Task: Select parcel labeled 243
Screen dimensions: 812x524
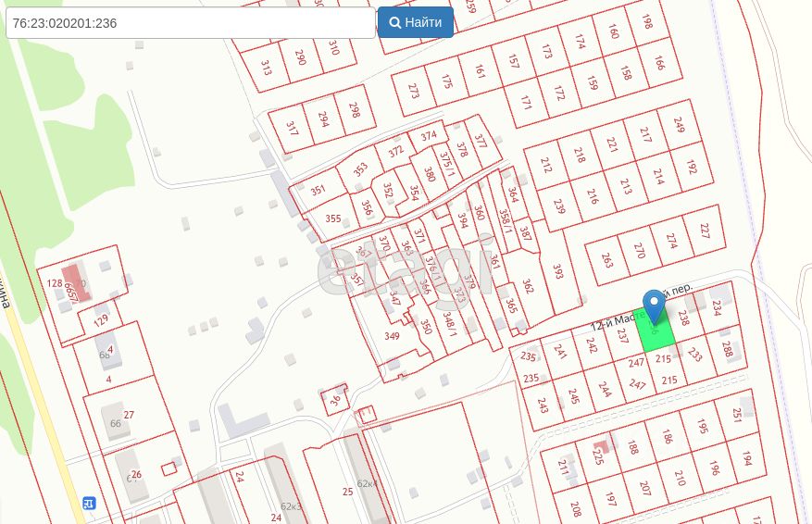Action: click(543, 405)
